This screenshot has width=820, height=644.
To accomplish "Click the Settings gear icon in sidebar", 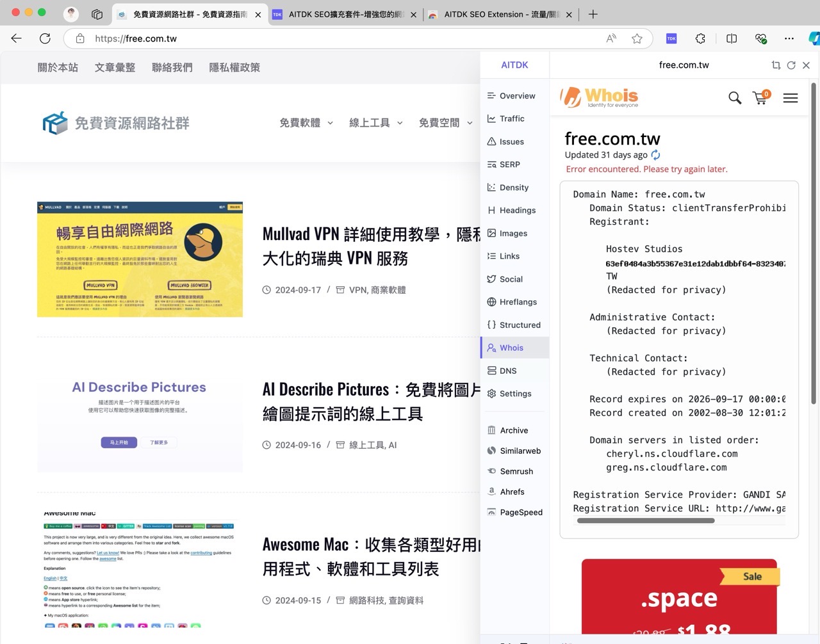I will [491, 394].
